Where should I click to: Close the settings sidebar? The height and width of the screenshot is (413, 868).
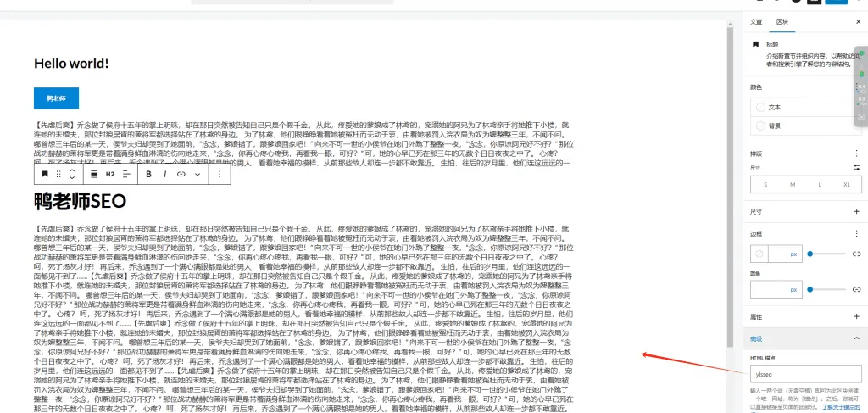click(x=858, y=22)
